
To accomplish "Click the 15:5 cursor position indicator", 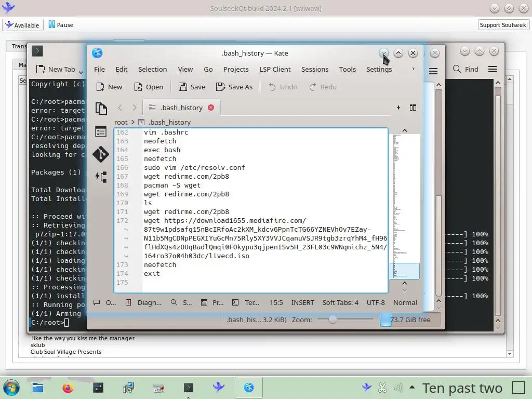I will (x=276, y=302).
